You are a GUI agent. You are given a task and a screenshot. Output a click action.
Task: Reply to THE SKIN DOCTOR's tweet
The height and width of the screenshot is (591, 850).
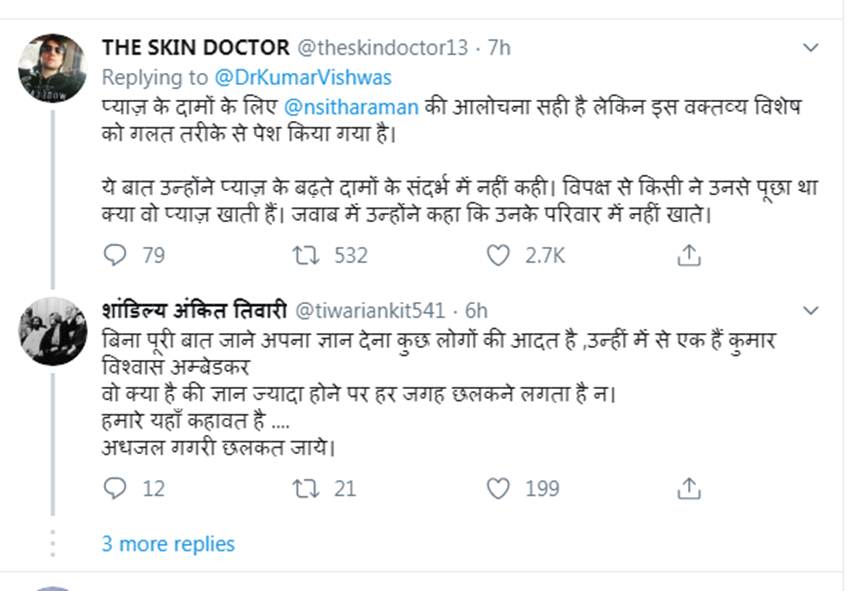click(x=116, y=256)
